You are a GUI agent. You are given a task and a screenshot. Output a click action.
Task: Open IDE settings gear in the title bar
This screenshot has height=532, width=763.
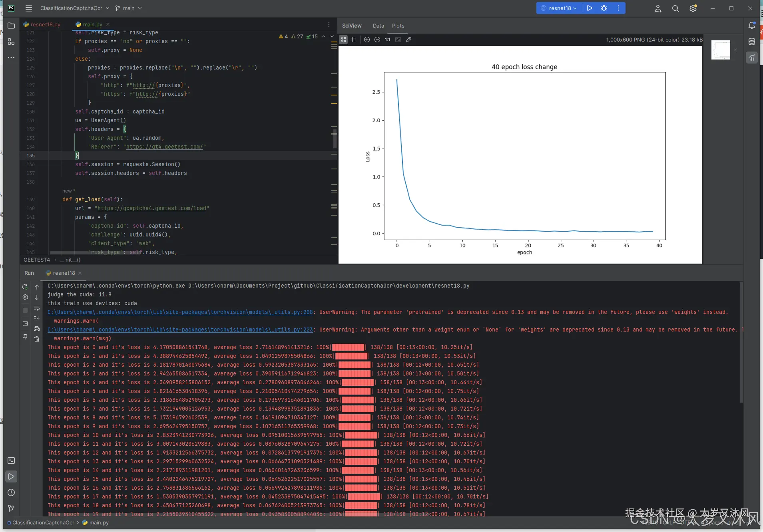(693, 8)
